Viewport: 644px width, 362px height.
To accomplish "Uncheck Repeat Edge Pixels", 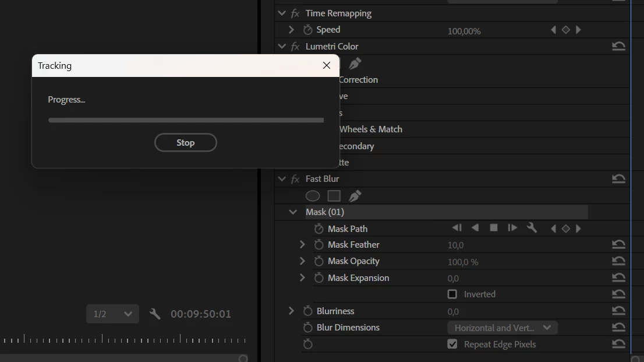I will point(452,344).
